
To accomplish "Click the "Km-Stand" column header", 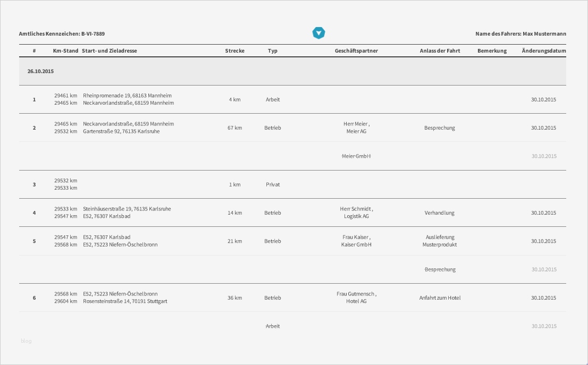I will [x=65, y=51].
